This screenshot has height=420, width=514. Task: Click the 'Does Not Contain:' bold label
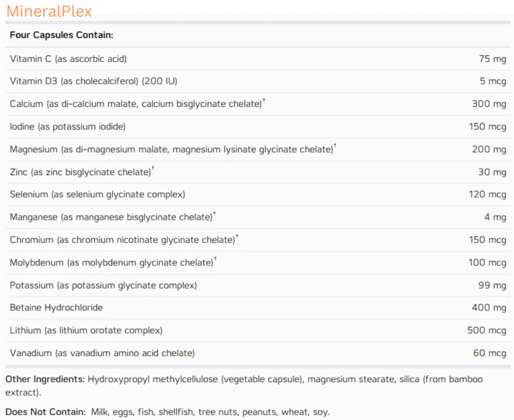45,412
